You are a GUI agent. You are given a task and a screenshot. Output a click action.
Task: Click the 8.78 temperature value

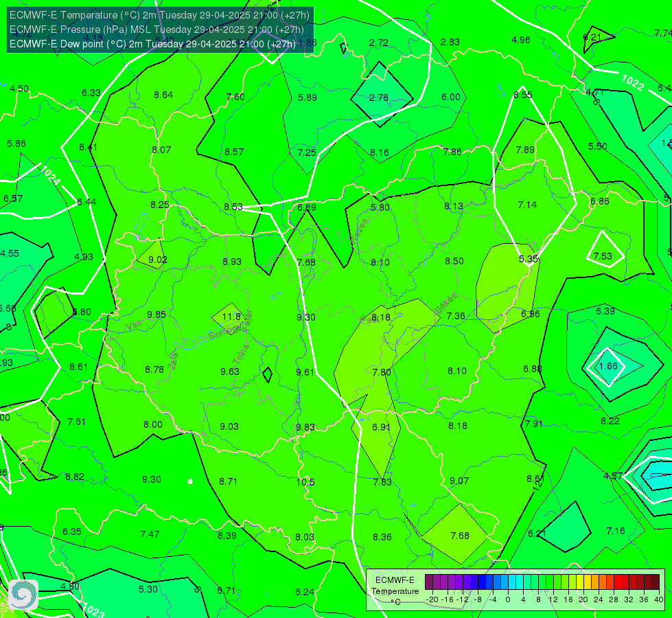(154, 369)
